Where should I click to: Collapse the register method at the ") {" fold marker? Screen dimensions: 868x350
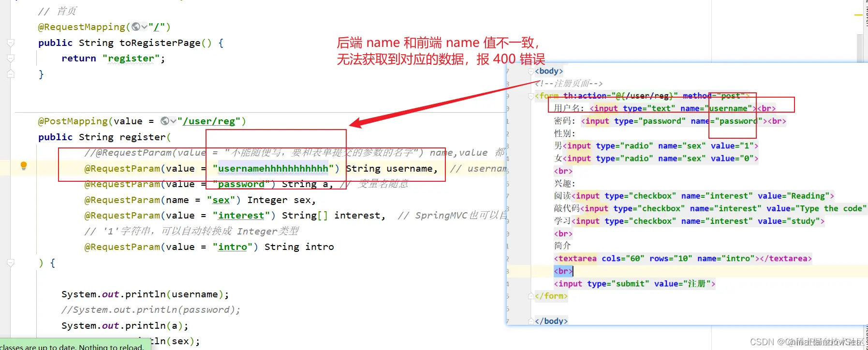(11, 263)
